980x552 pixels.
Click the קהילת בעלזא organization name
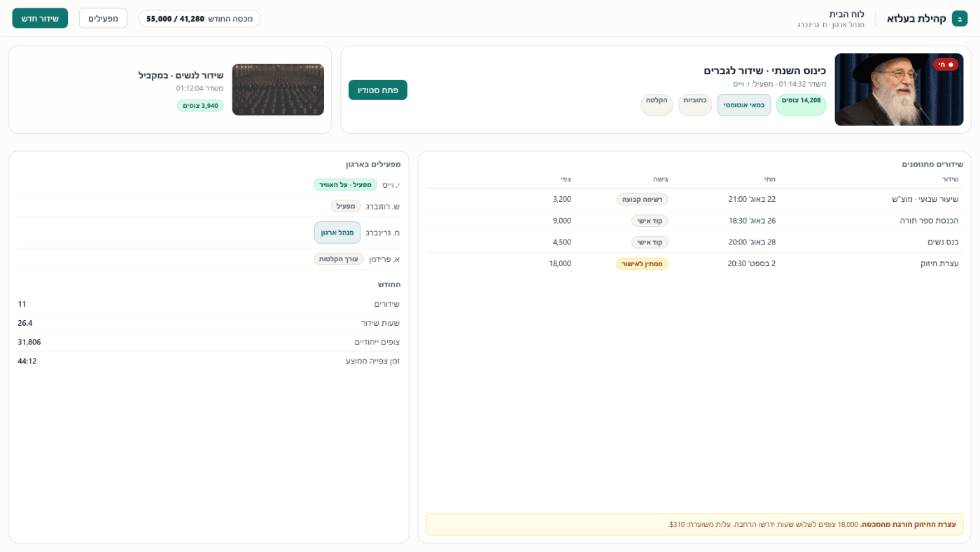(916, 18)
